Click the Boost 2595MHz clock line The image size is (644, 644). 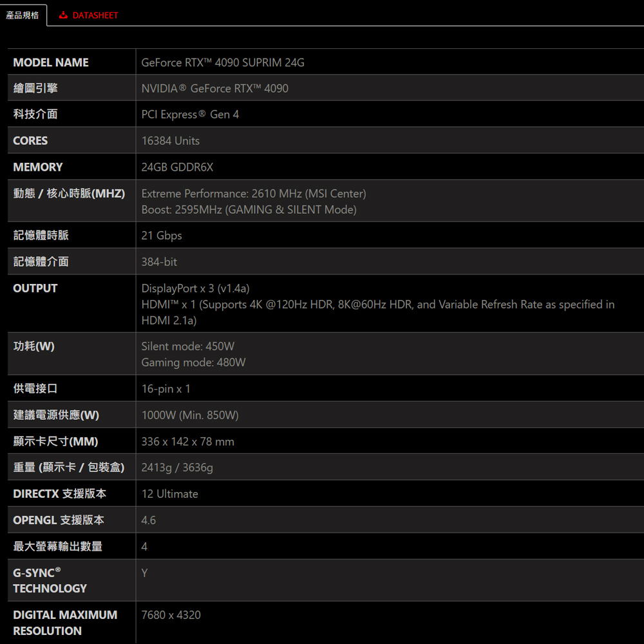point(249,210)
